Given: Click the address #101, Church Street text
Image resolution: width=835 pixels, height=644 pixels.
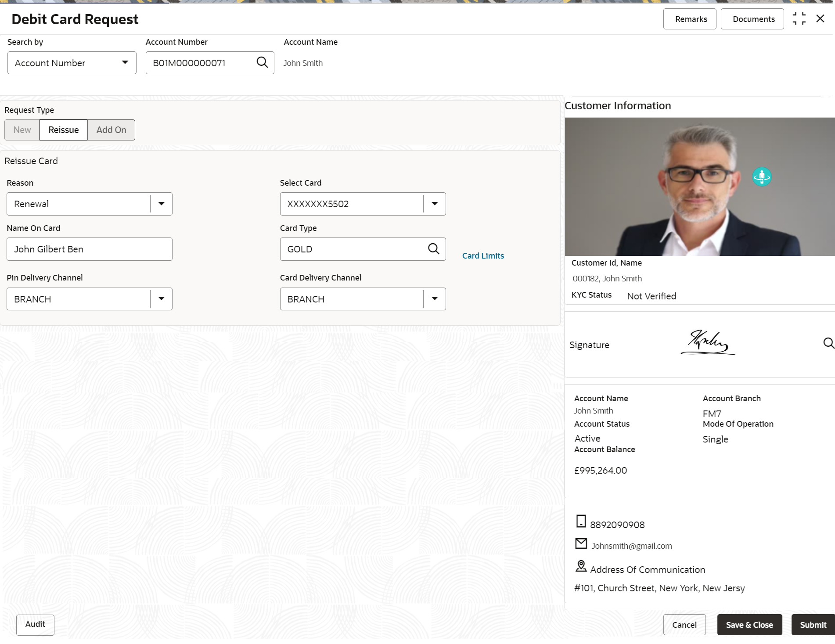Looking at the screenshot, I should coord(659,588).
